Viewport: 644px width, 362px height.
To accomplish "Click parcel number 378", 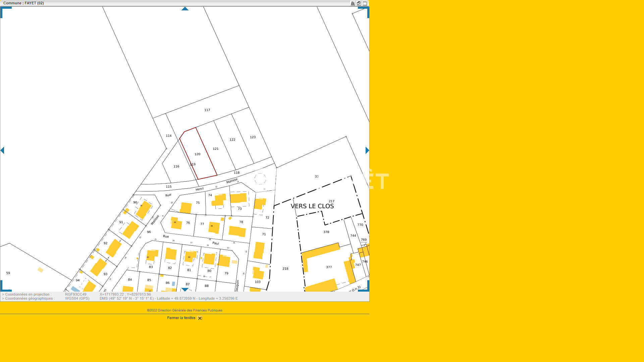I will tap(326, 232).
